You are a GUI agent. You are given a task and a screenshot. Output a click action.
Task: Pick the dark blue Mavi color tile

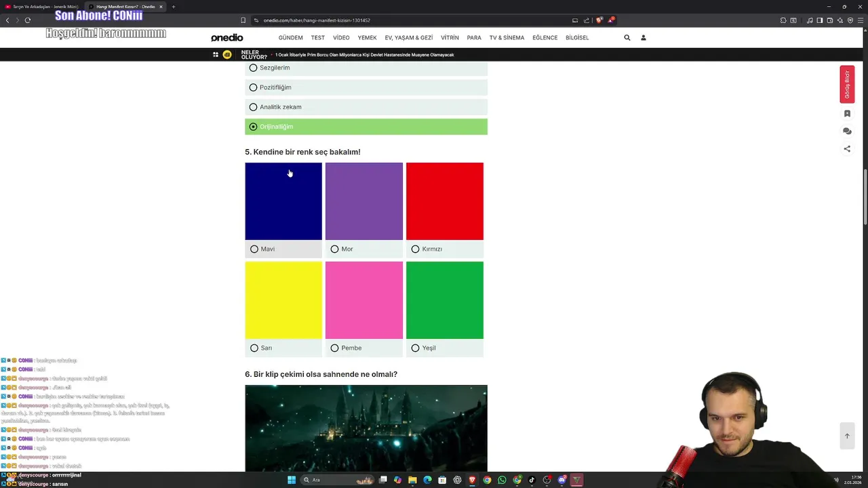click(283, 201)
